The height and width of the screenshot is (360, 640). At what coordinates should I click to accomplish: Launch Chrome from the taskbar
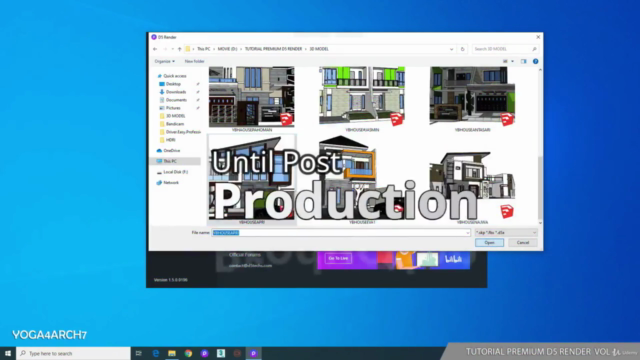pos(188,353)
